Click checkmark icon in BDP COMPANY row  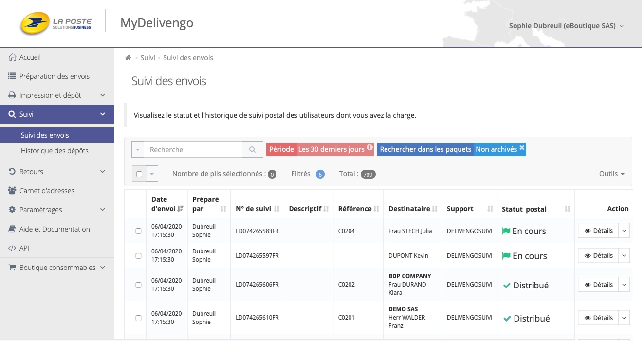pos(507,286)
